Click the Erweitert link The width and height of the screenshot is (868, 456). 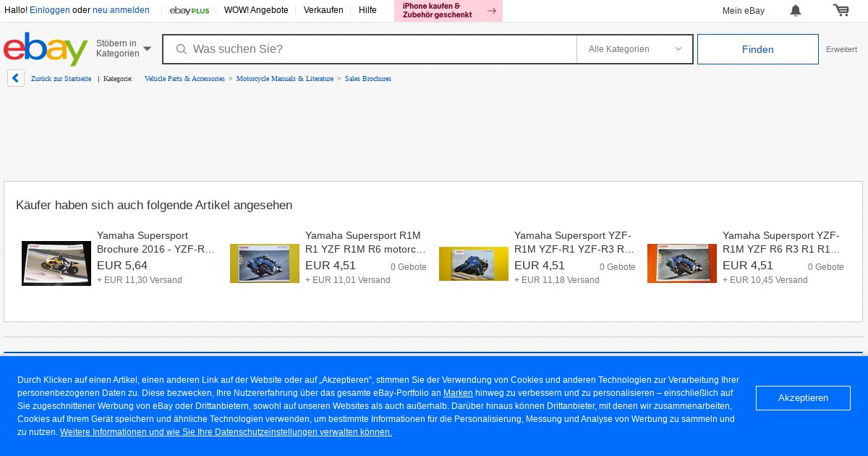[841, 49]
